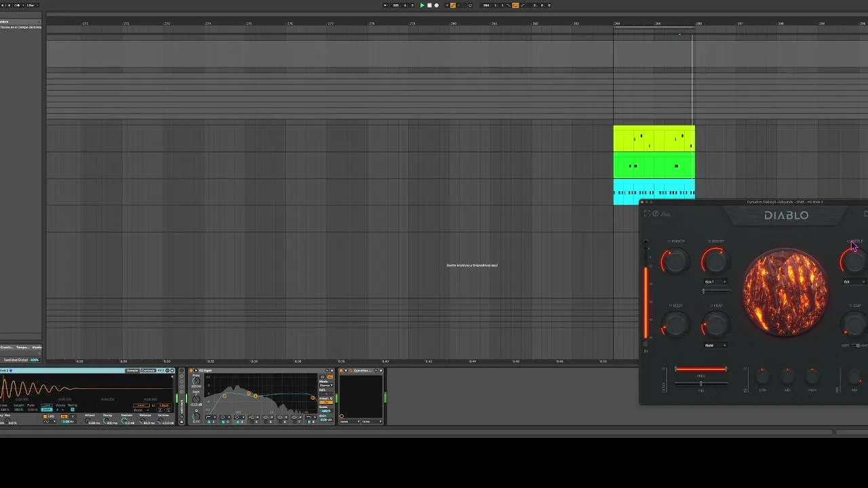Select the cyan hi-hat MIDI clip

654,192
